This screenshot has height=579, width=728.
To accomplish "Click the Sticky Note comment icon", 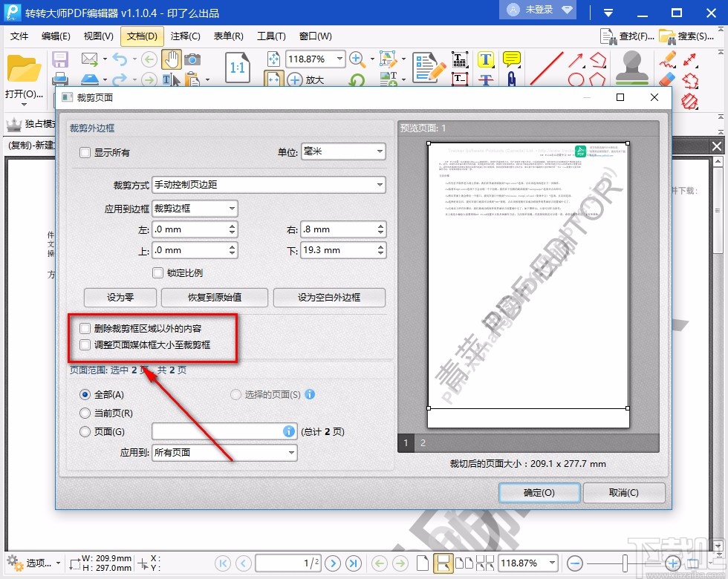I will 511,59.
